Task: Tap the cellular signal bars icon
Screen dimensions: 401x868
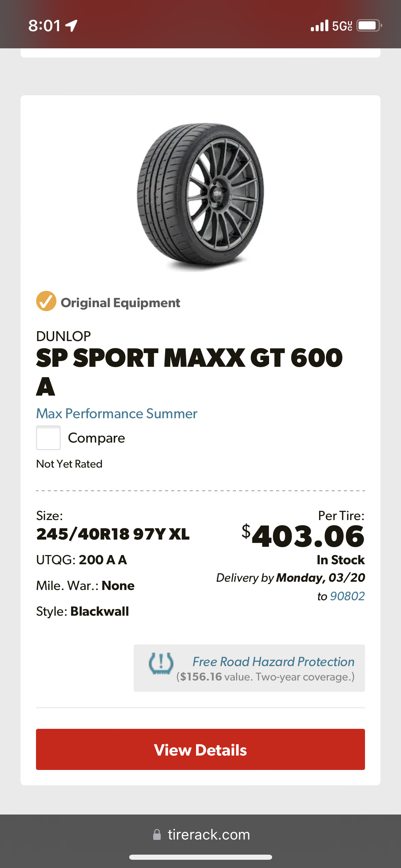Action: point(319,26)
